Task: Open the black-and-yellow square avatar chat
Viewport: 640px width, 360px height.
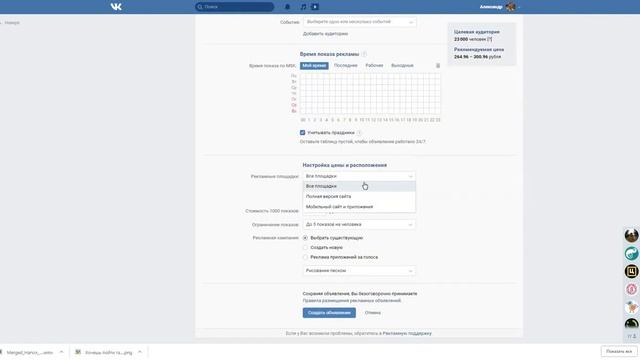Action: tap(631, 271)
